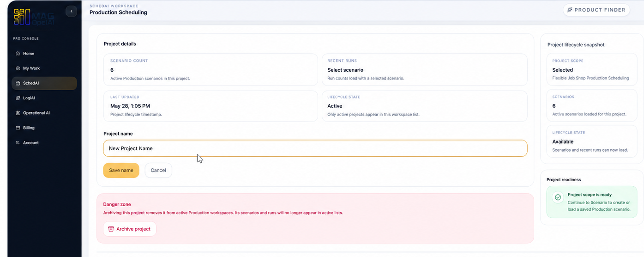Click the 'Production Scheduling' page title
Image resolution: width=644 pixels, height=257 pixels.
[x=118, y=12]
